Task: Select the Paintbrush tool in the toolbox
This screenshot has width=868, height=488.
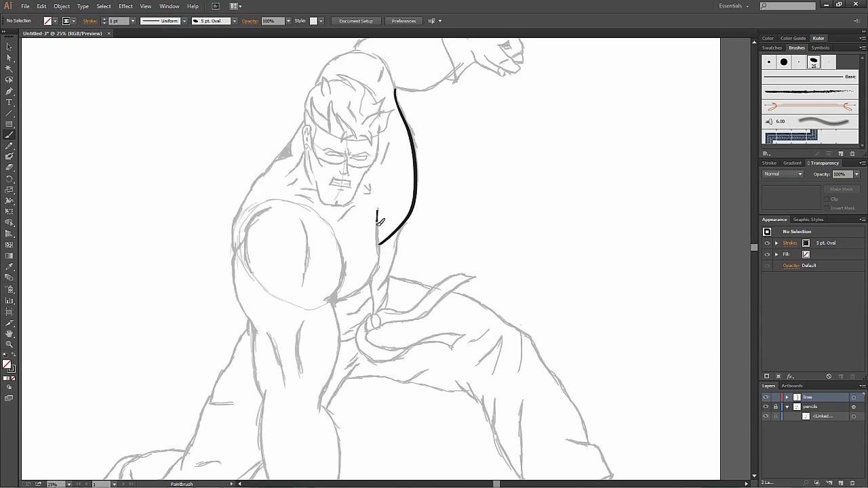Action: [x=9, y=135]
